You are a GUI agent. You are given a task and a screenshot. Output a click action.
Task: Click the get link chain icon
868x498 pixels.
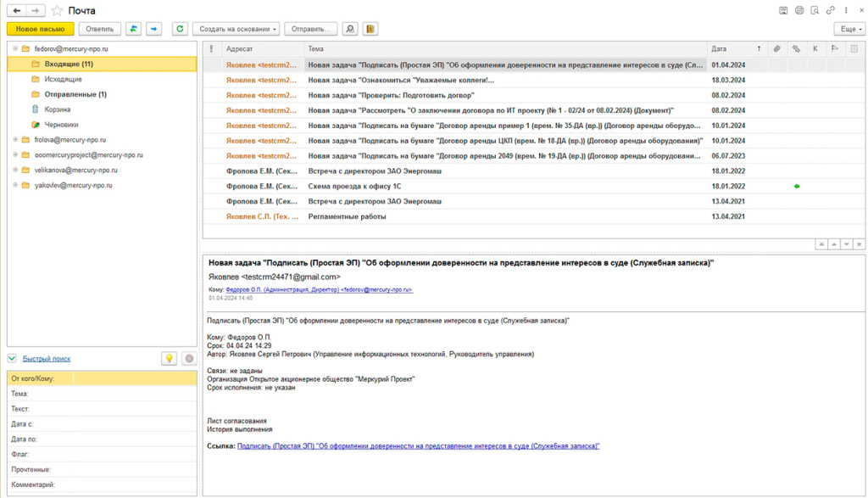pyautogui.click(x=830, y=10)
